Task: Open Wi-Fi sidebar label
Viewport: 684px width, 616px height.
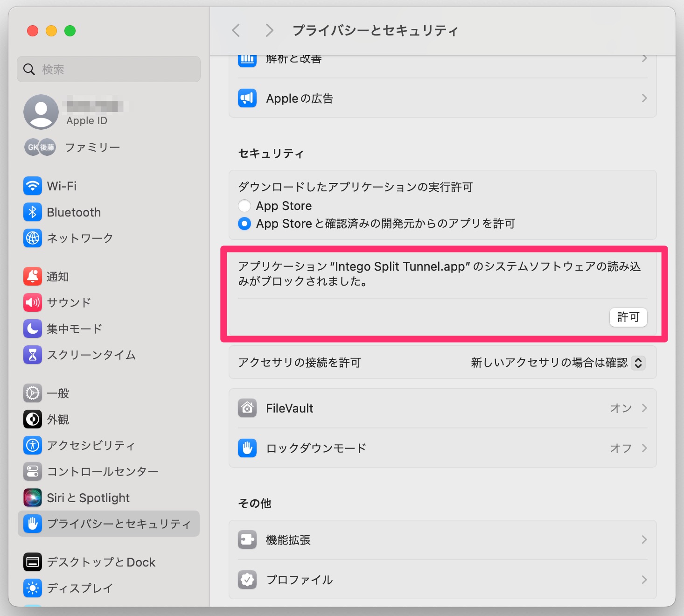Action: 62,186
